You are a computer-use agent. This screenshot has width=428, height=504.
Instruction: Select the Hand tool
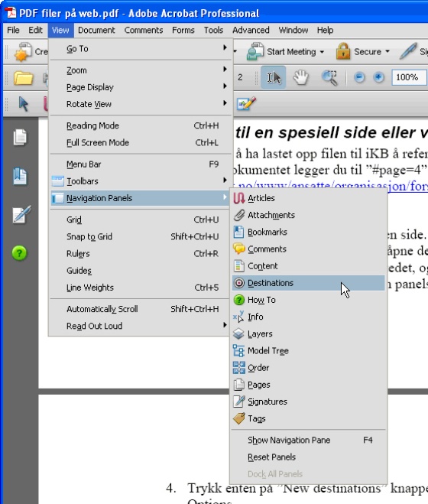[x=301, y=77]
